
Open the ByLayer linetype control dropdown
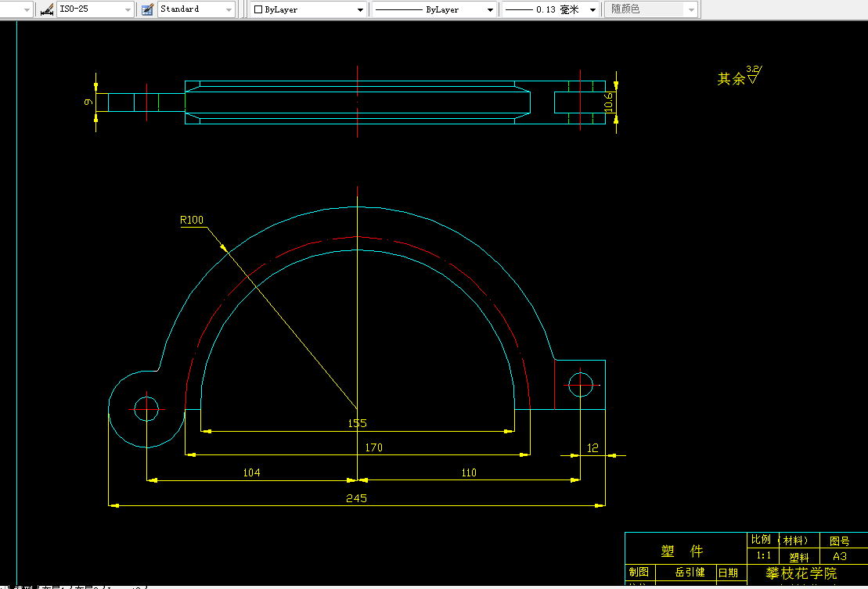pos(434,9)
